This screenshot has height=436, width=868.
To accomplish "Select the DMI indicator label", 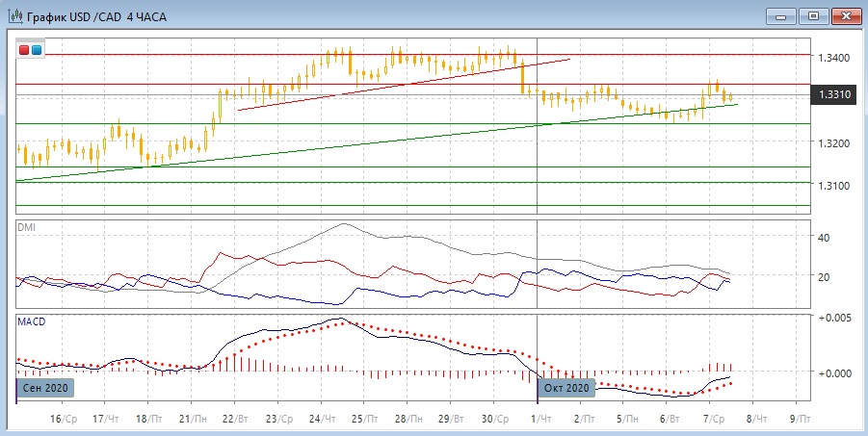I will pos(26,227).
